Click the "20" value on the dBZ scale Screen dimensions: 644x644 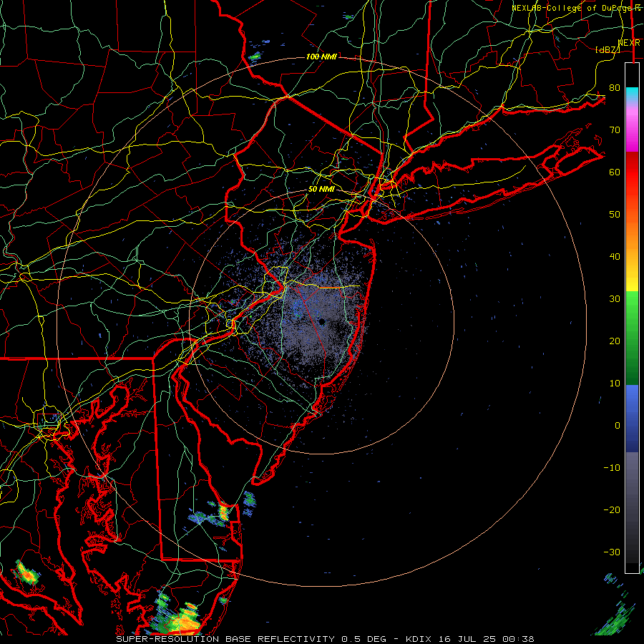click(615, 341)
